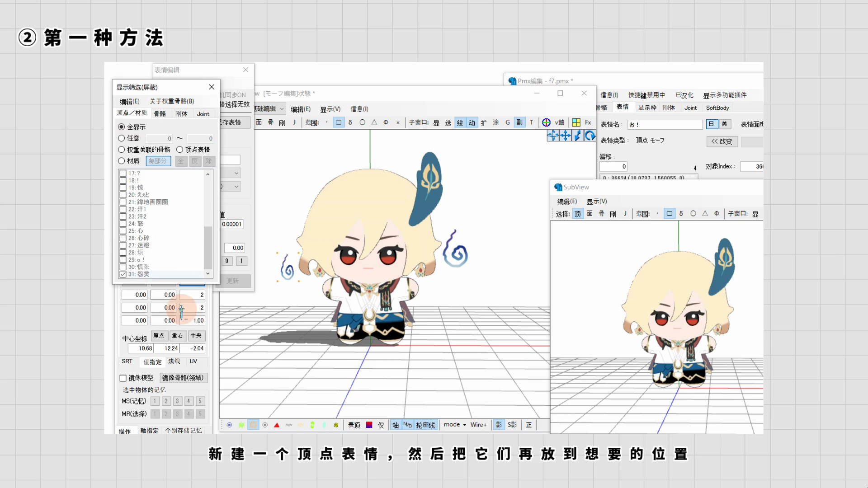Select triangle range mode in PmxView toolbar
Screen dimensions: 868x488
(x=374, y=122)
